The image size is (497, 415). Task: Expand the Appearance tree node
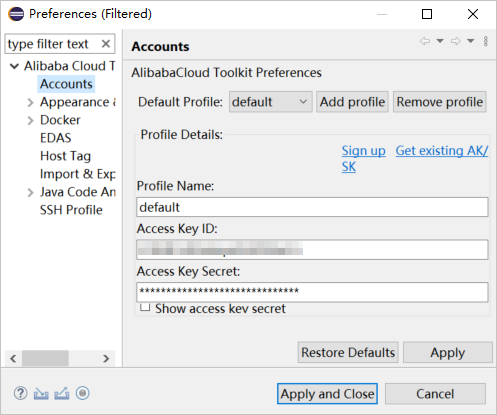[30, 102]
